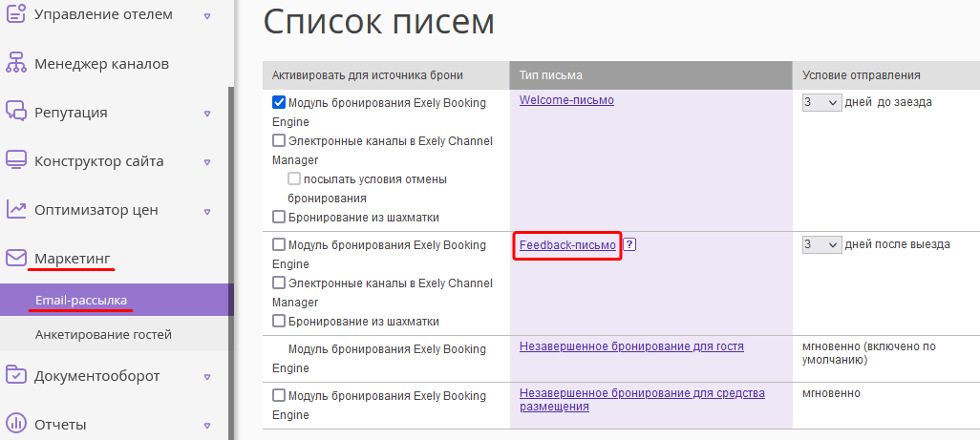Toggle the посылать условия отмены бронирования checkbox
This screenshot has width=980, height=440.
click(x=294, y=179)
